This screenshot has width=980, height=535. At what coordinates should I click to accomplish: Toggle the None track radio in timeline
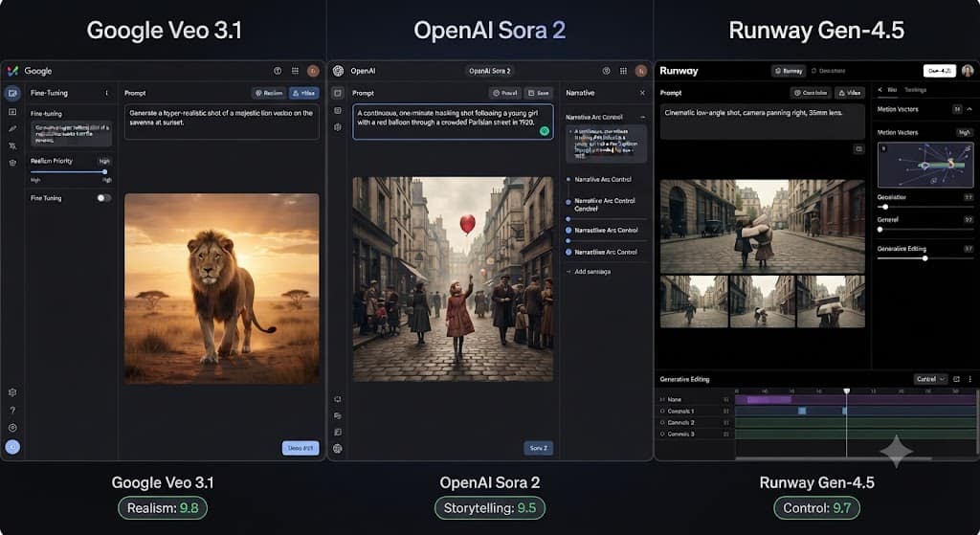(x=662, y=399)
